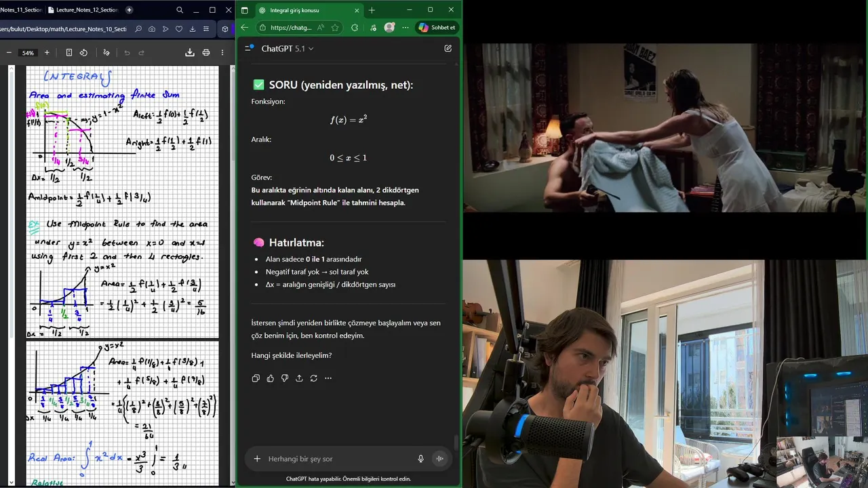868x488 pixels.
Task: Toggle the read aloud icon in Edge
Action: click(321, 28)
